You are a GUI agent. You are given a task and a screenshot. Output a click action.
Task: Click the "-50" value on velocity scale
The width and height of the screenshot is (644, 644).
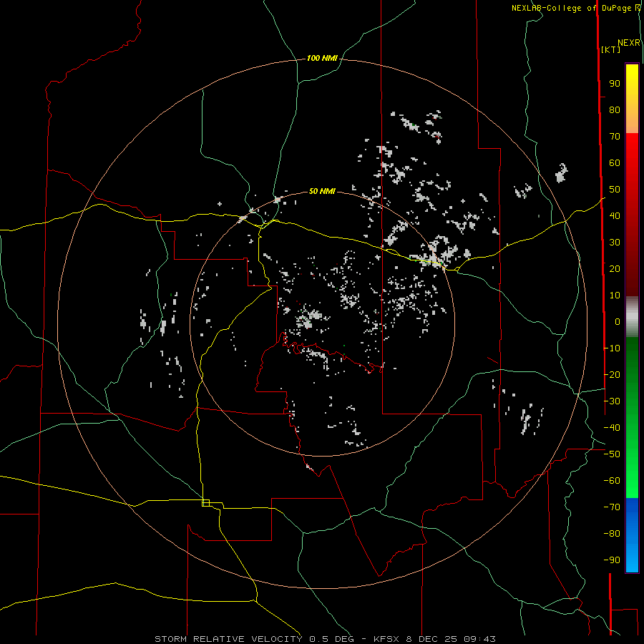(612, 454)
